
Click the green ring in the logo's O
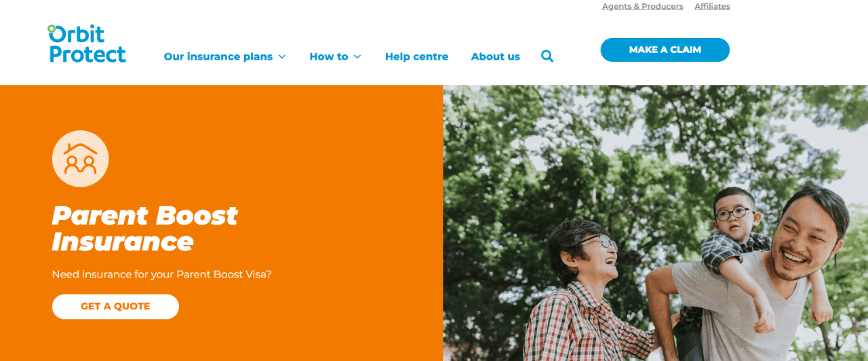click(52, 28)
